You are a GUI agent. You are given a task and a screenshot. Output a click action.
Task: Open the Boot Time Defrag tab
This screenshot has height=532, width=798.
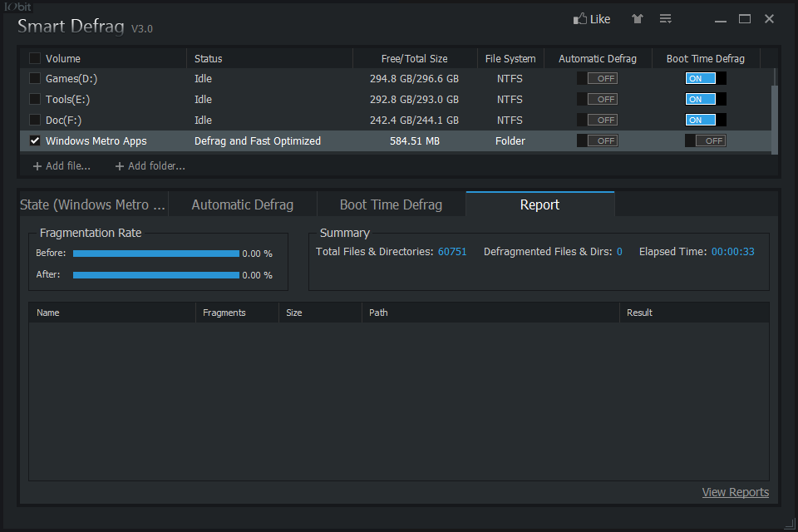pyautogui.click(x=391, y=204)
